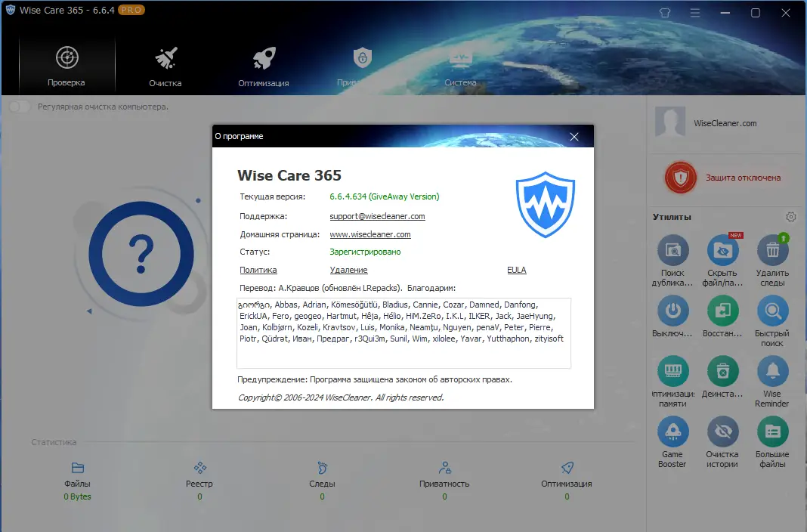This screenshot has width=807, height=532.
Task: Click the Файлы statistics icon
Action: point(78,468)
